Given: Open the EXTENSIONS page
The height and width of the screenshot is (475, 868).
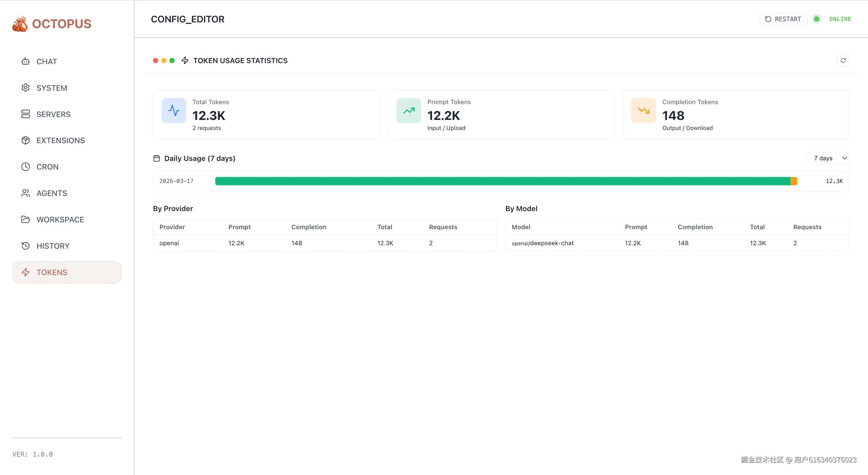Looking at the screenshot, I should click(x=60, y=140).
